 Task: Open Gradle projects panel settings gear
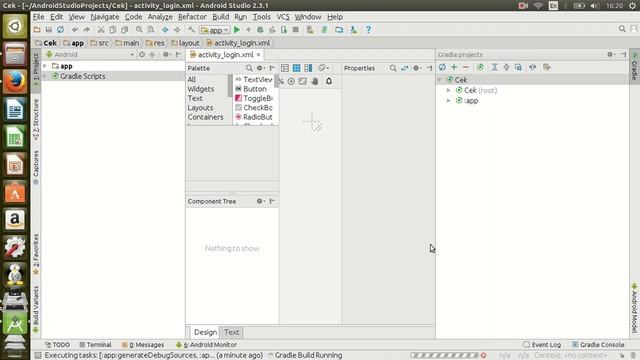click(611, 54)
